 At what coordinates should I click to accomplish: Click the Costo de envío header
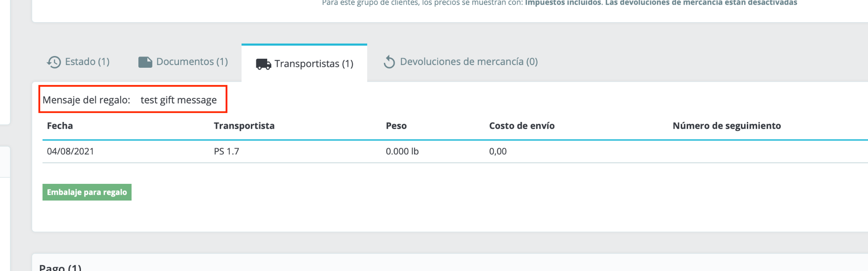(x=522, y=126)
